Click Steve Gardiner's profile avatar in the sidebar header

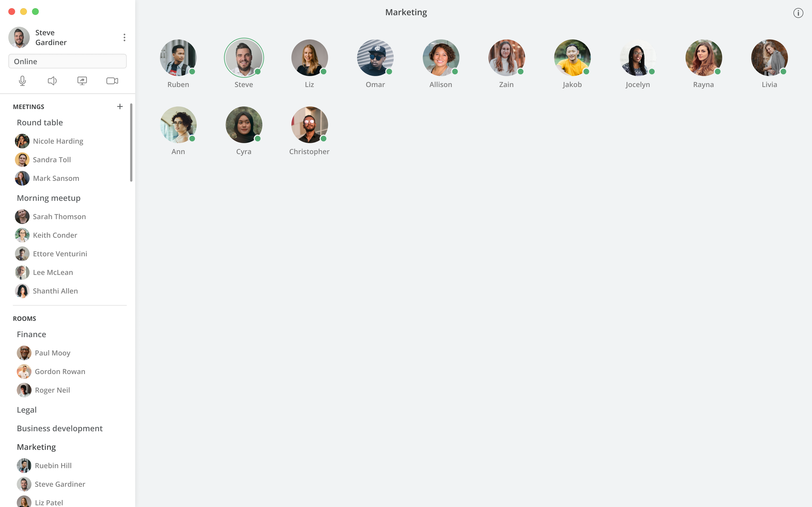(19, 37)
